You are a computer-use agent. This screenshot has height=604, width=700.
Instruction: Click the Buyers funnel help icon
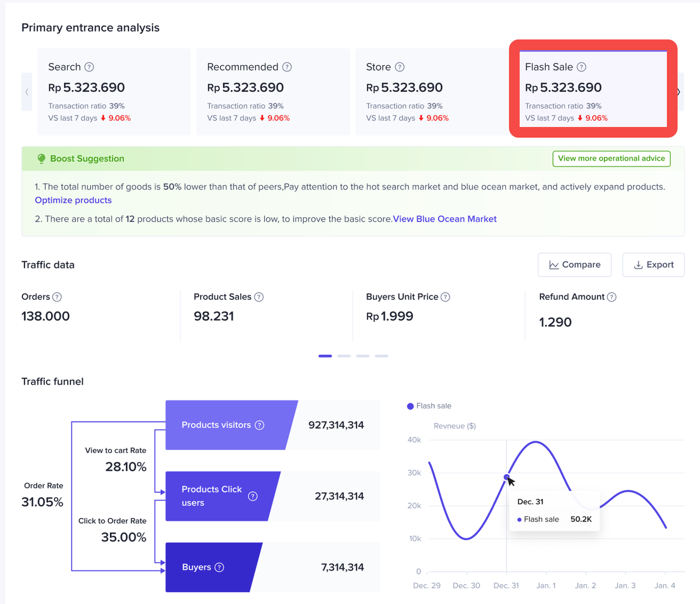click(x=219, y=567)
